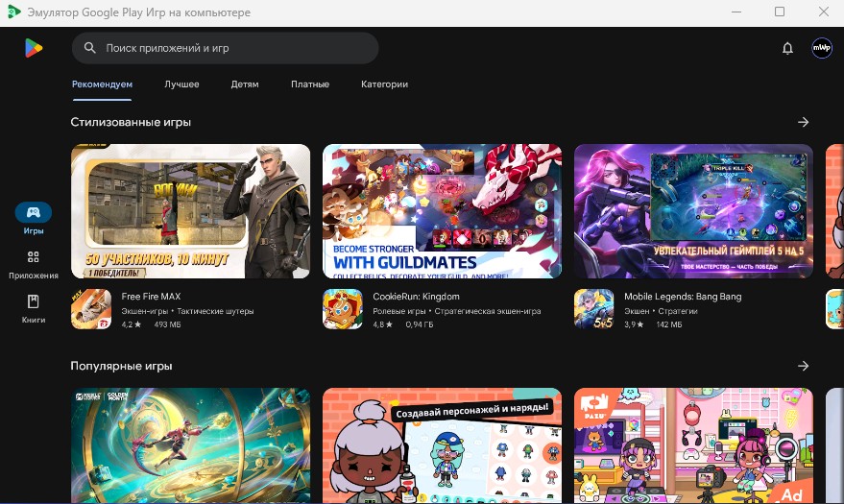
Task: Click Free Fire MAX app icon
Action: point(91,309)
